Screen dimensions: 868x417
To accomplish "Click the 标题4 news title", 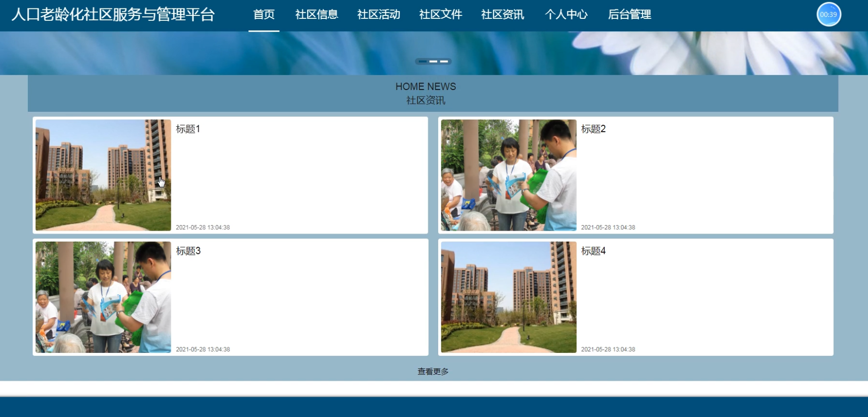I will 593,251.
